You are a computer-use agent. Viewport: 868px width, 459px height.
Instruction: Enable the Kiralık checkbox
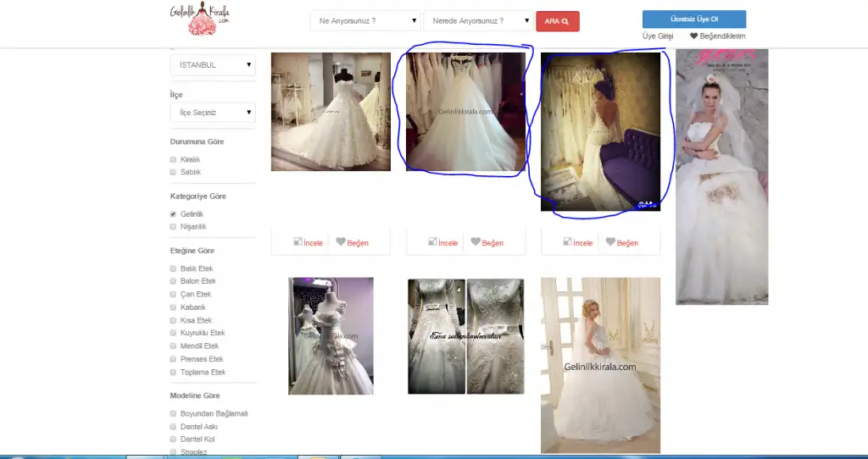click(x=173, y=159)
